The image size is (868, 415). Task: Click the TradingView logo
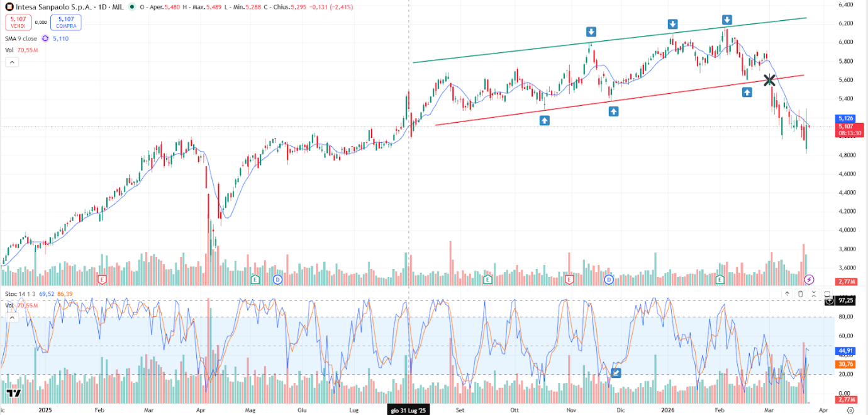pos(13,393)
